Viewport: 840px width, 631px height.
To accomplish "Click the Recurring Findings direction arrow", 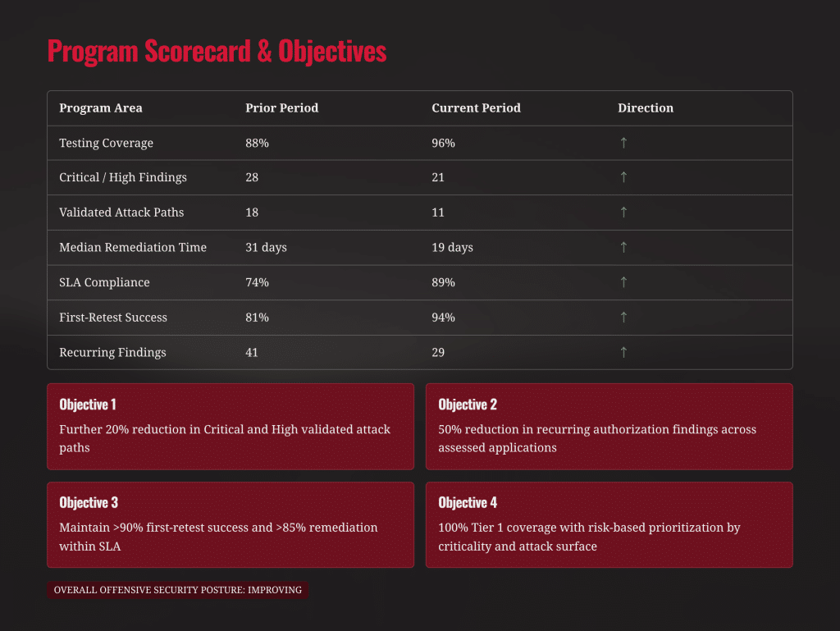I will pos(623,353).
